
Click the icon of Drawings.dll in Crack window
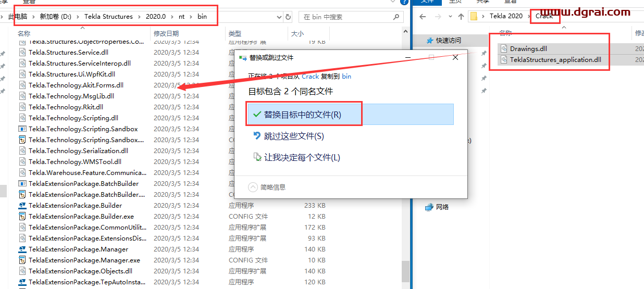coord(504,48)
